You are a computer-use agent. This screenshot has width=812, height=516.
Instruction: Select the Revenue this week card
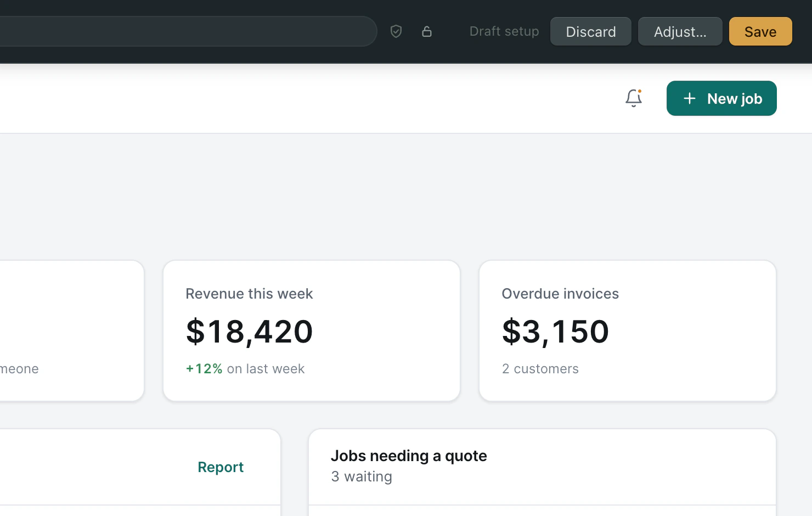point(312,330)
